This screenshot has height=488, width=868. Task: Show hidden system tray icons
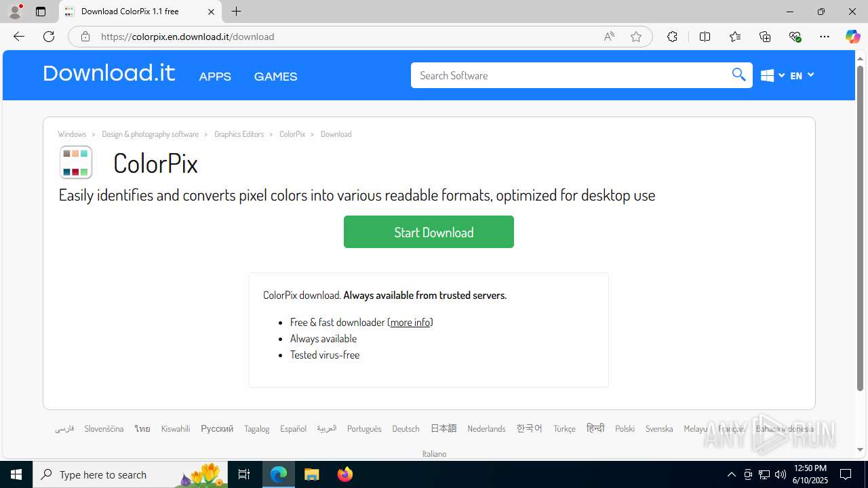[731, 474]
